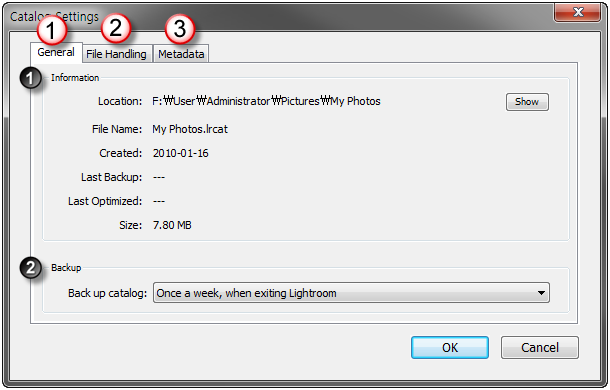Screen dimensions: 610x390
Task: Click the red circled number 1 marker
Action: [x=51, y=30]
